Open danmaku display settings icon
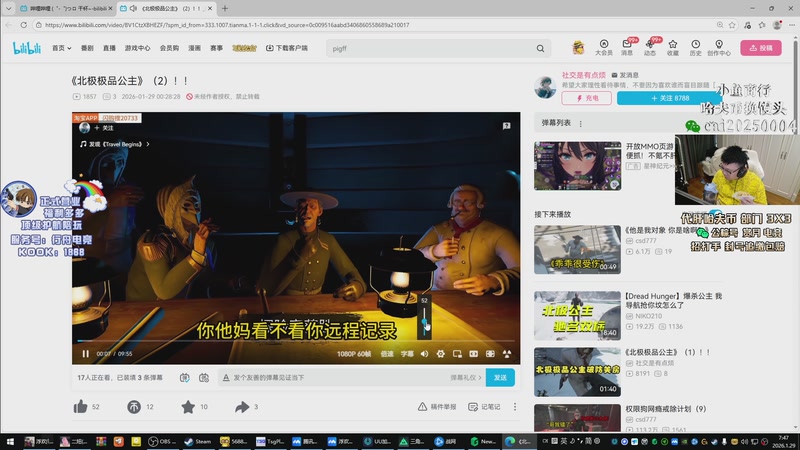This screenshot has height=450, width=800. click(204, 378)
